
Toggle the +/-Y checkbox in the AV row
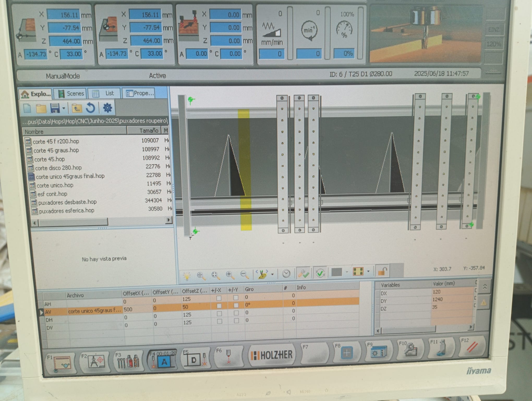[x=236, y=305]
